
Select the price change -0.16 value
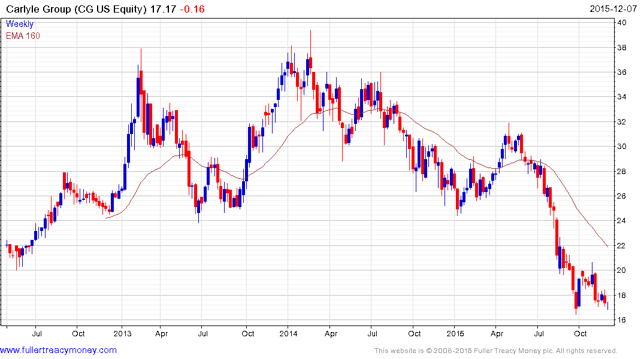192,9
